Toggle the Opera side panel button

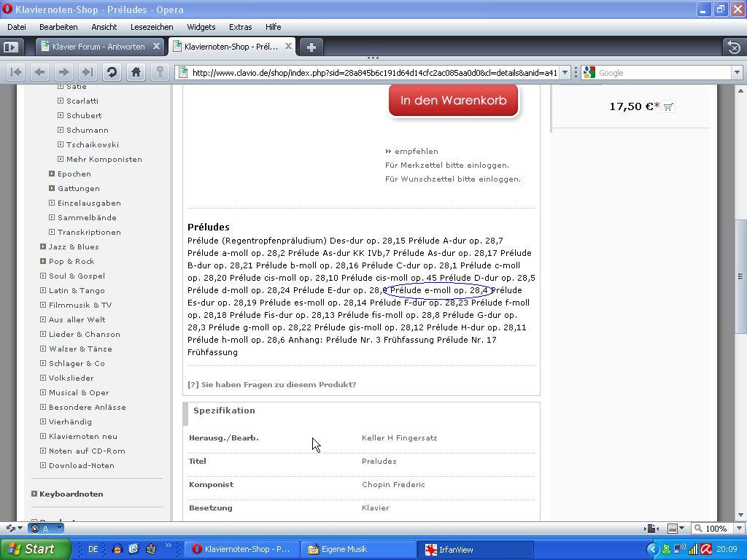click(x=11, y=47)
